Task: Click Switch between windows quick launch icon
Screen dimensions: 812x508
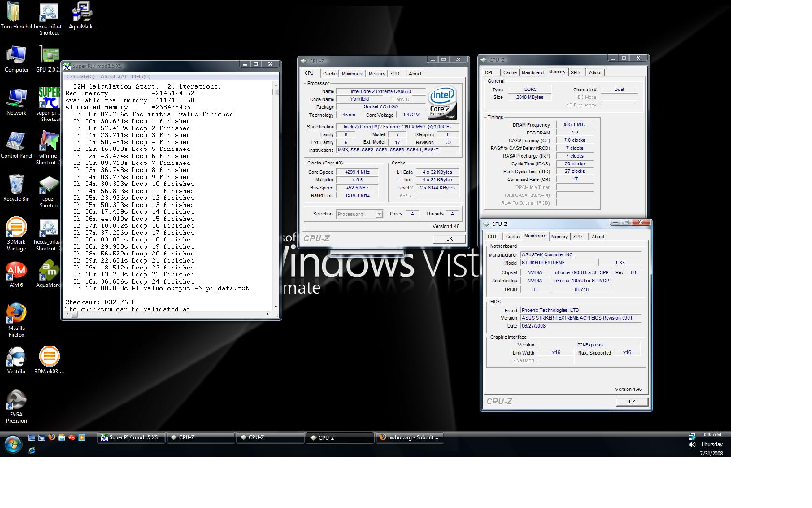Action: coord(42,438)
